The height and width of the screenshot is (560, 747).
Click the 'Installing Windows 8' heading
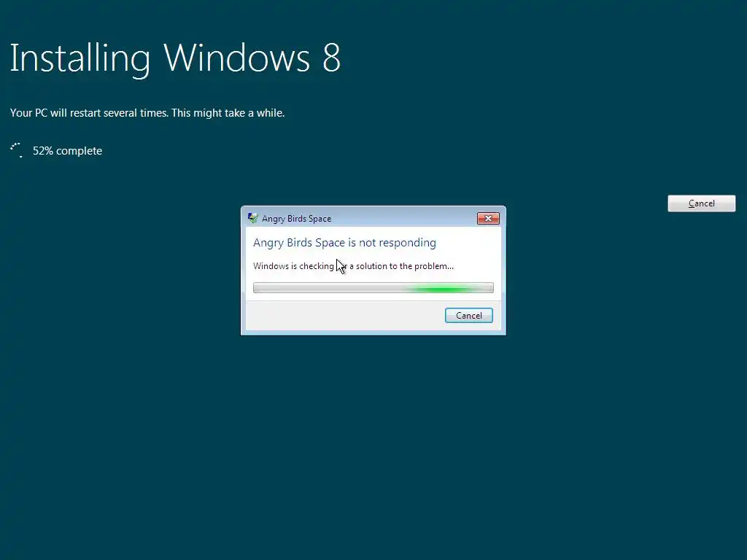point(175,58)
